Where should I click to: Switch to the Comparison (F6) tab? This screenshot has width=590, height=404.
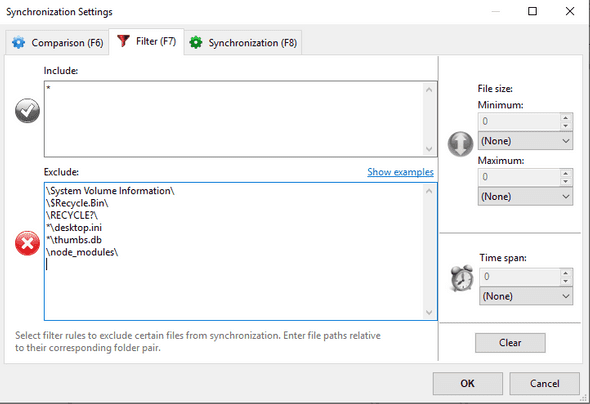57,43
